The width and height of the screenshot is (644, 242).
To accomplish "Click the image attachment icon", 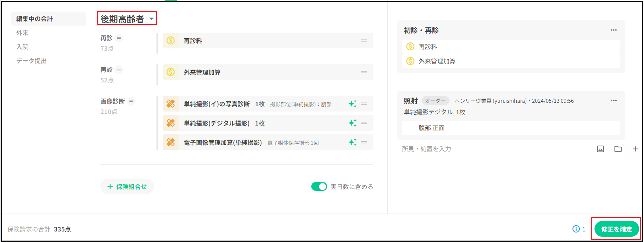I will tap(600, 149).
